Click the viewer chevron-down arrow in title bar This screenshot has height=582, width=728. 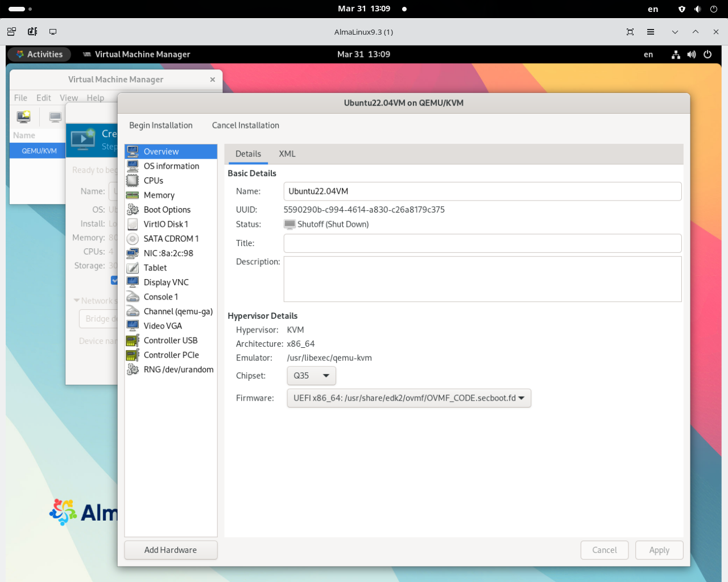(x=675, y=32)
